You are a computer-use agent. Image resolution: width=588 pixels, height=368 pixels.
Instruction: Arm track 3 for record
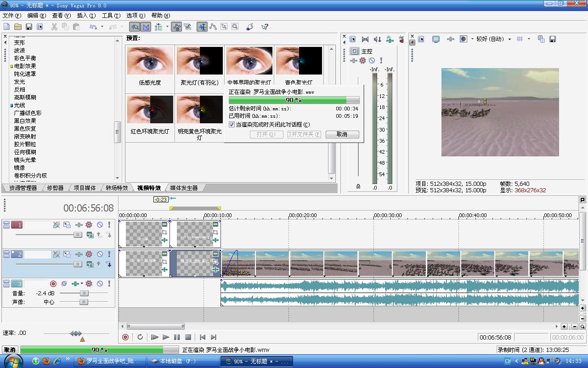(53, 284)
